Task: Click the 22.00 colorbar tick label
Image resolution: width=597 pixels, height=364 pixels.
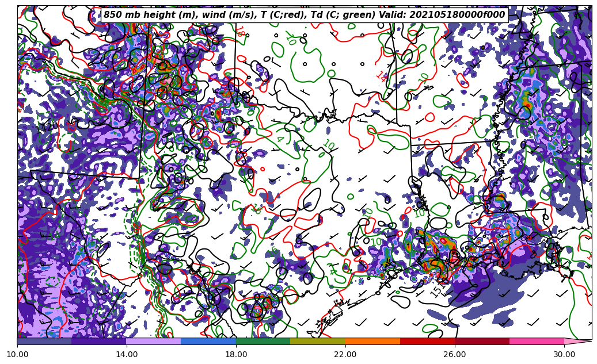Action: pos(345,354)
